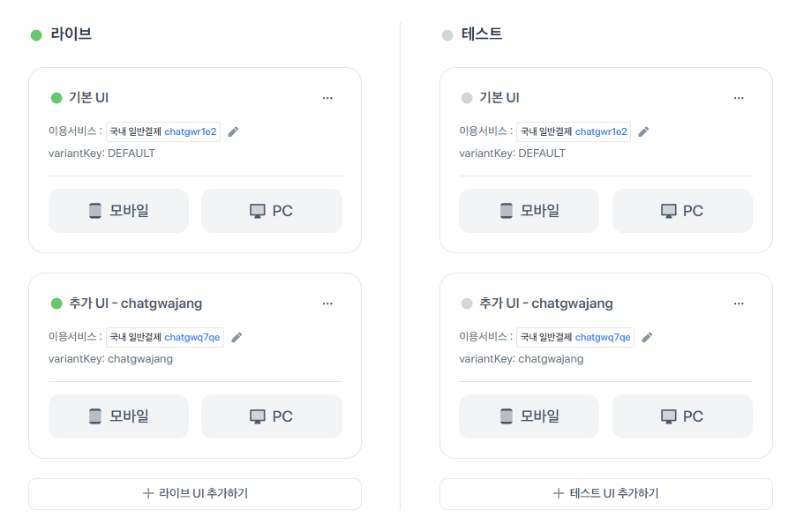The height and width of the screenshot is (532, 811).
Task: Click pencil icon beside test chatgwq7qe
Action: click(x=647, y=338)
